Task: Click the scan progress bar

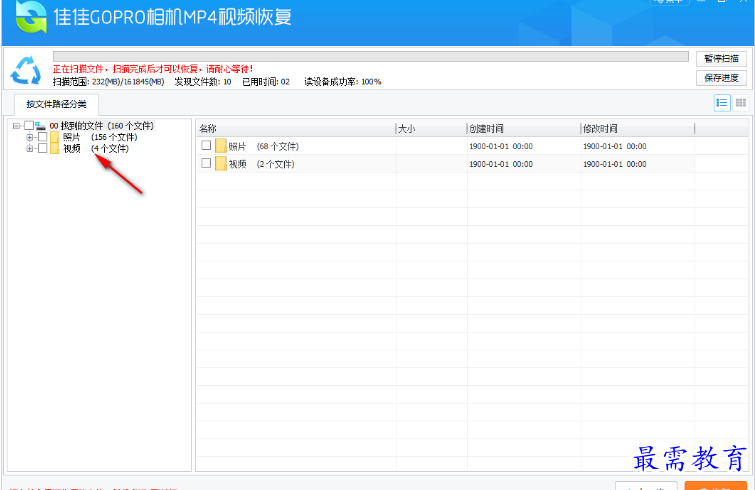Action: (370, 57)
